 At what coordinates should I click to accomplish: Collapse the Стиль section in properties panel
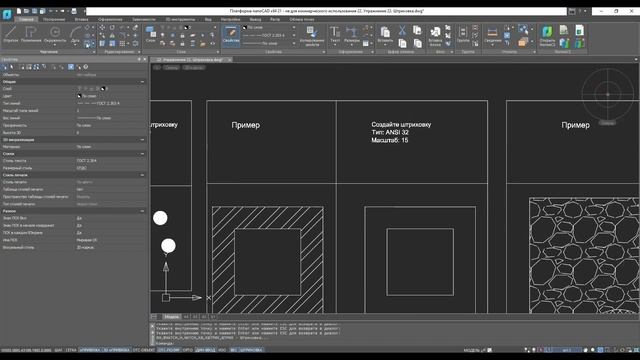(142, 154)
